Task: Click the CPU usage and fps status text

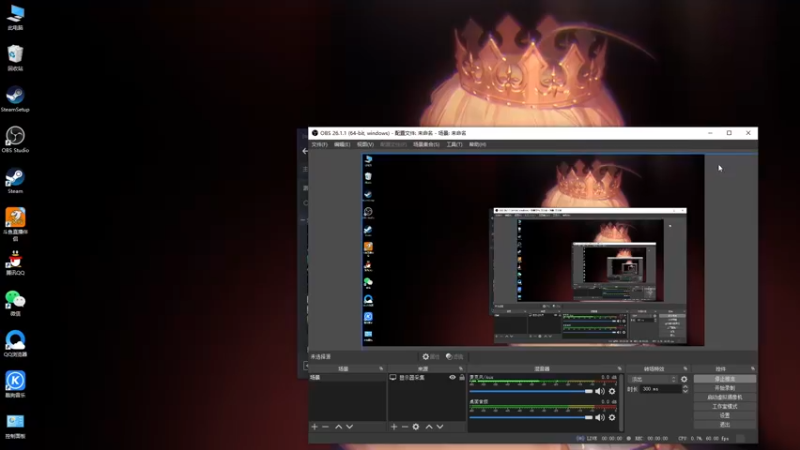Action: (704, 438)
